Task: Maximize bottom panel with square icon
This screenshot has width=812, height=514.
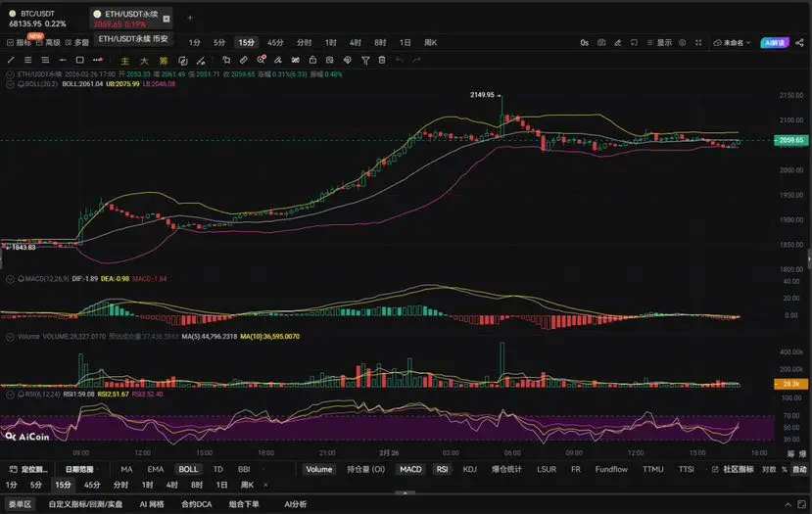Action: pyautogui.click(x=801, y=504)
